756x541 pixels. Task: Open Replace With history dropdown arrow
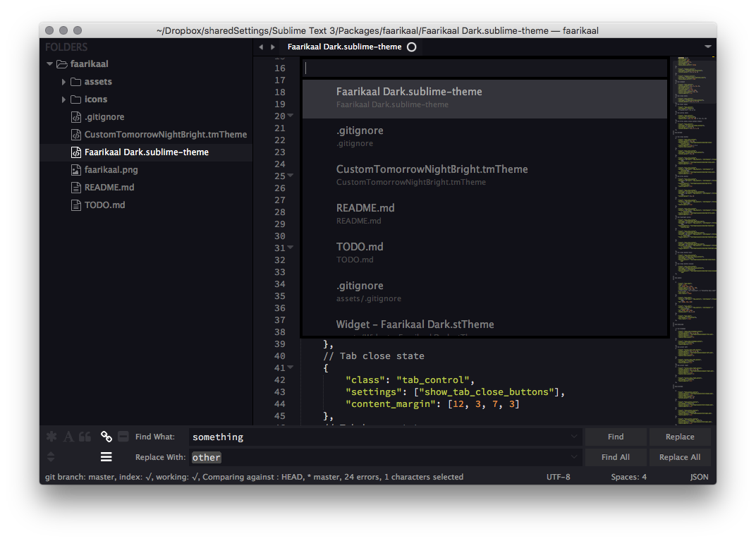point(574,456)
